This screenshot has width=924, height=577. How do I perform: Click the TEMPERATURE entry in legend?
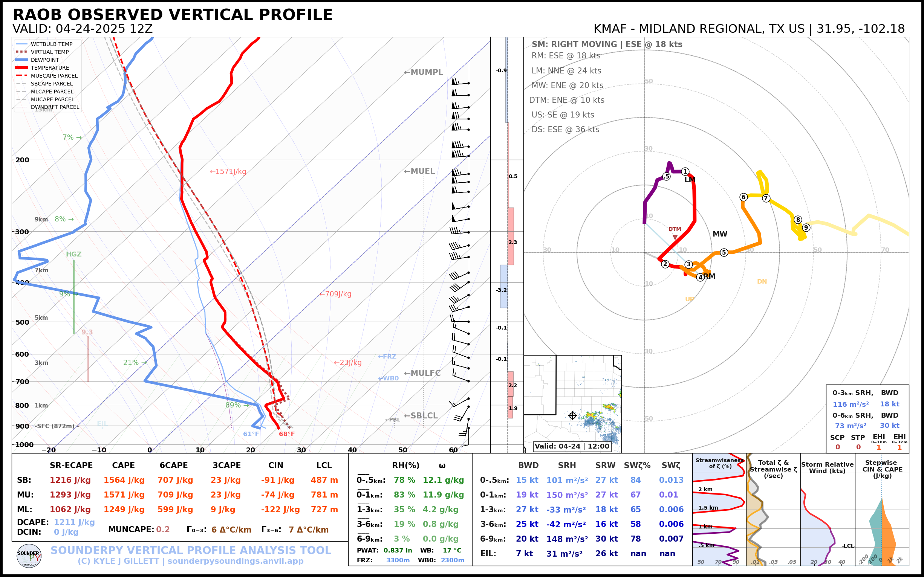pyautogui.click(x=50, y=68)
